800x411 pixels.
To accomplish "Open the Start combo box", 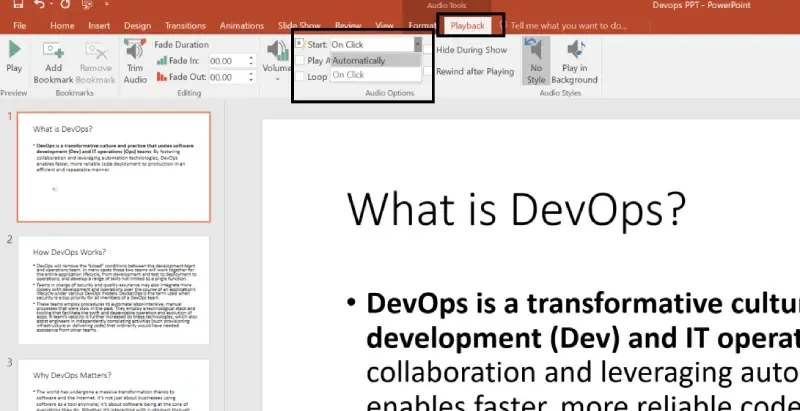I will (x=376, y=44).
